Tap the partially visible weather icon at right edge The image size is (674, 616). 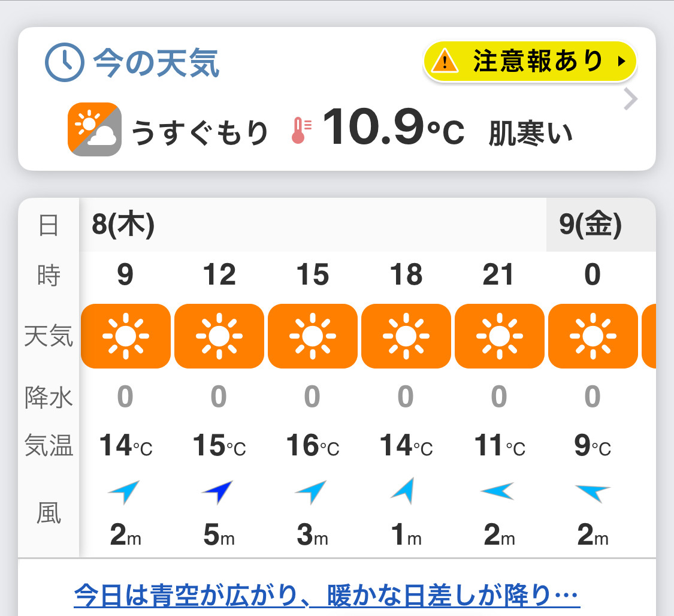649,336
